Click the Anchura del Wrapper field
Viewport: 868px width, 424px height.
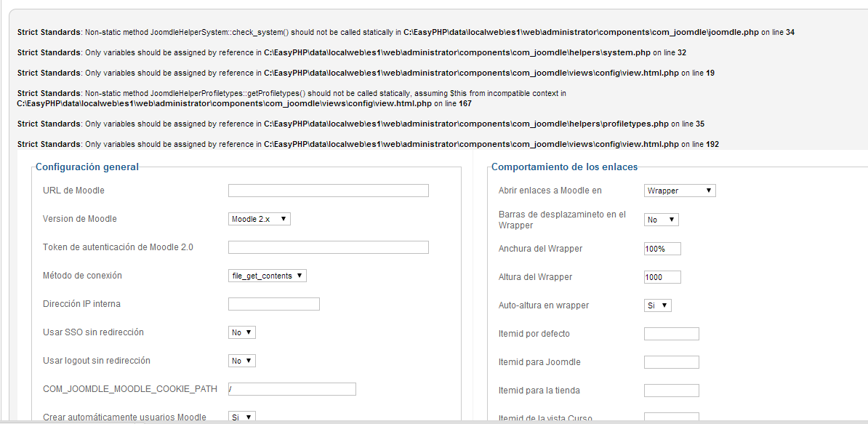[x=662, y=249]
